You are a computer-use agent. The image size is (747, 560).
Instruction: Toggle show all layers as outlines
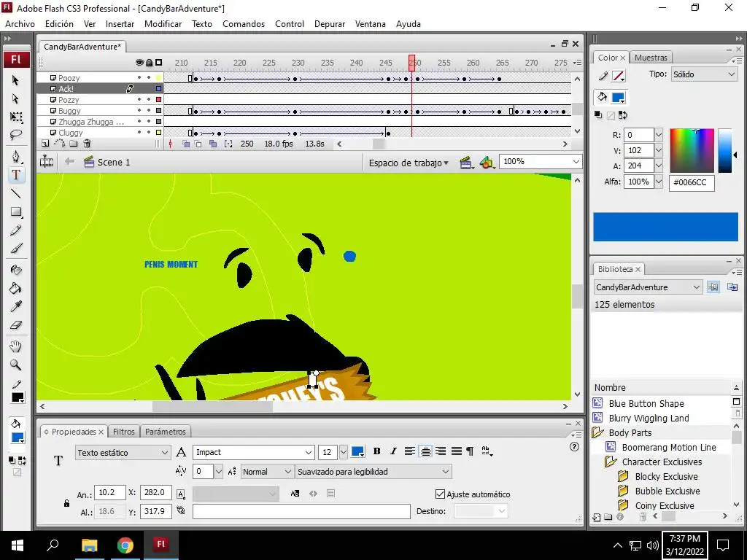pos(158,63)
